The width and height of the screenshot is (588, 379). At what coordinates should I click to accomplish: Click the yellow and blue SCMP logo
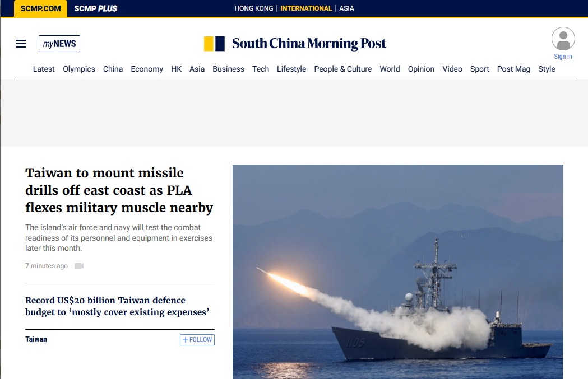point(215,44)
